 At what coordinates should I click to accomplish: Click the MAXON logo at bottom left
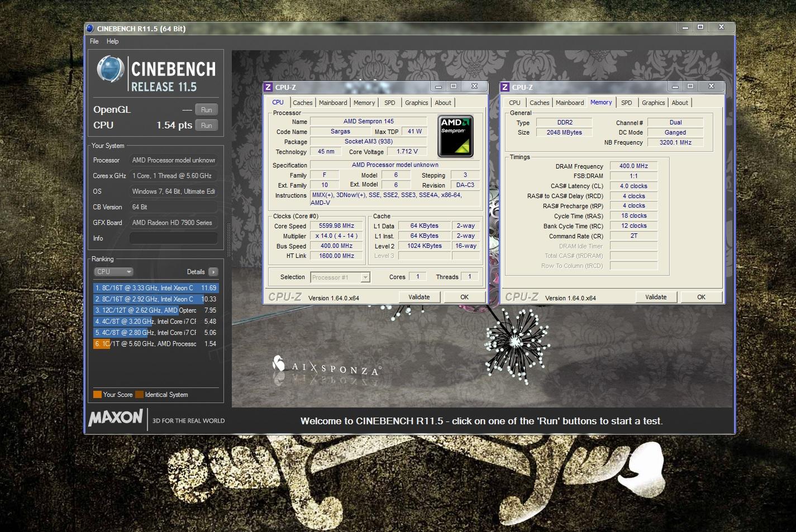point(116,418)
